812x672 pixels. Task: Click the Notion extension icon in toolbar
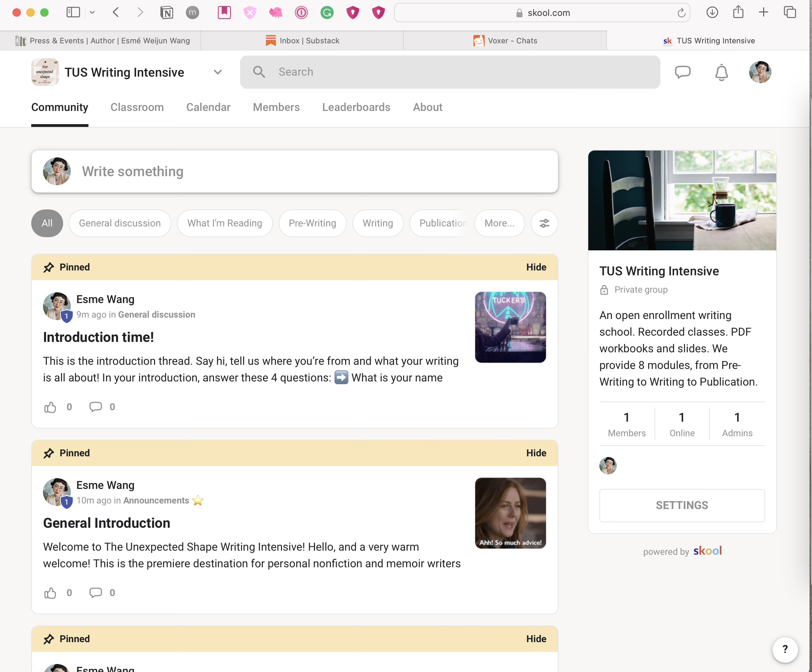(x=166, y=13)
